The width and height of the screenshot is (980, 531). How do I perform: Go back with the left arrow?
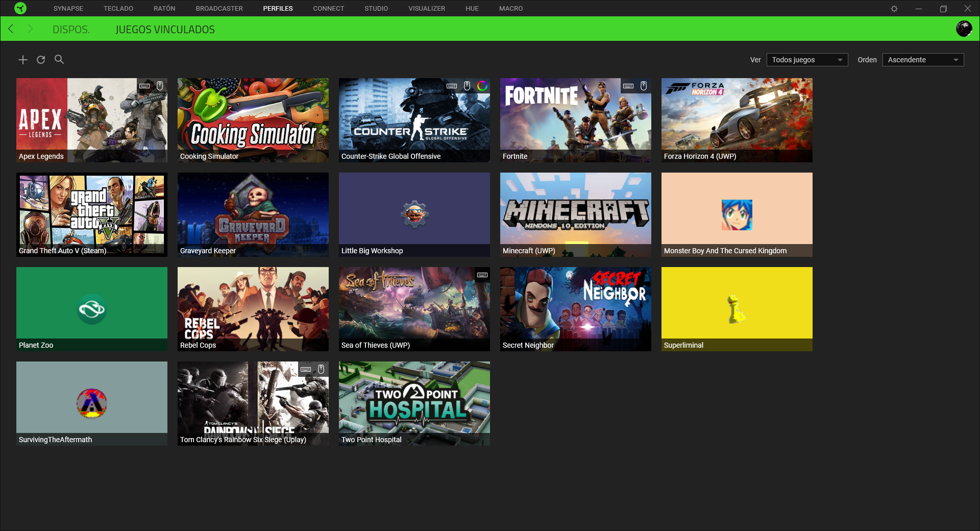11,29
